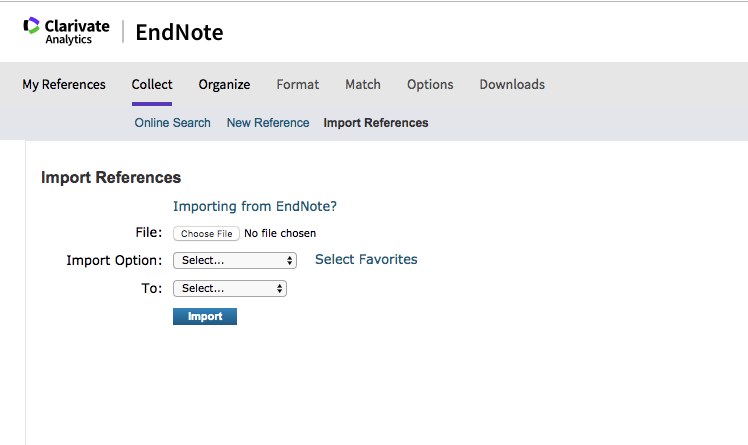
Task: Open the Options tab
Action: (x=430, y=84)
